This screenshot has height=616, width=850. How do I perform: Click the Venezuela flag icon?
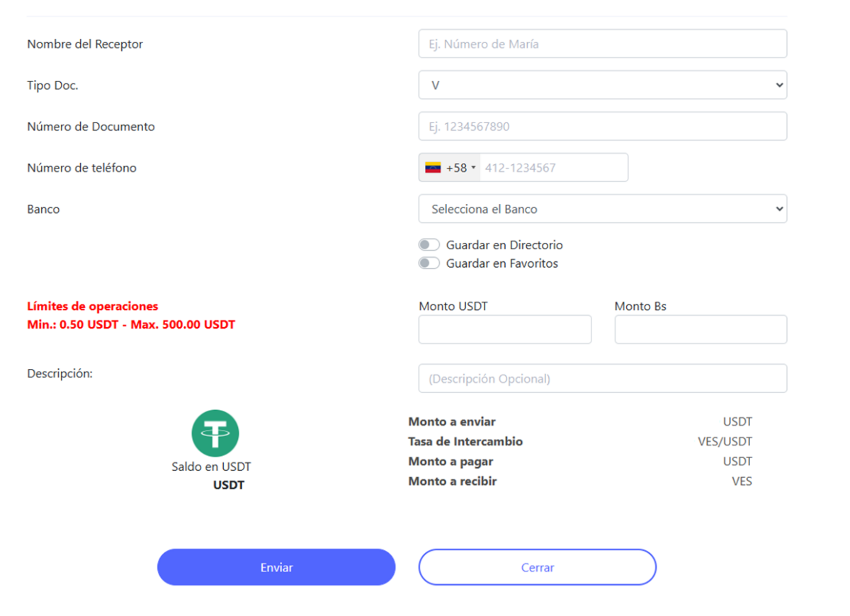[433, 168]
